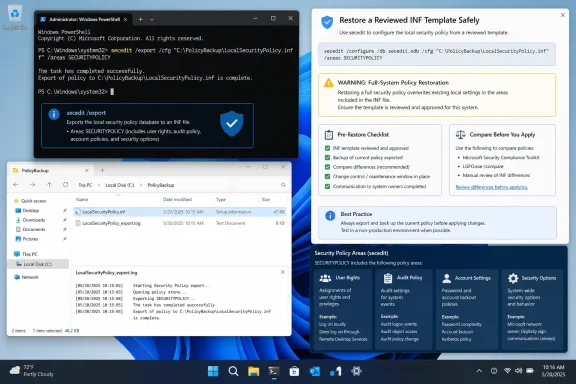Go back in File Explorer
The width and height of the screenshot is (576, 384).
pyautogui.click(x=16, y=184)
